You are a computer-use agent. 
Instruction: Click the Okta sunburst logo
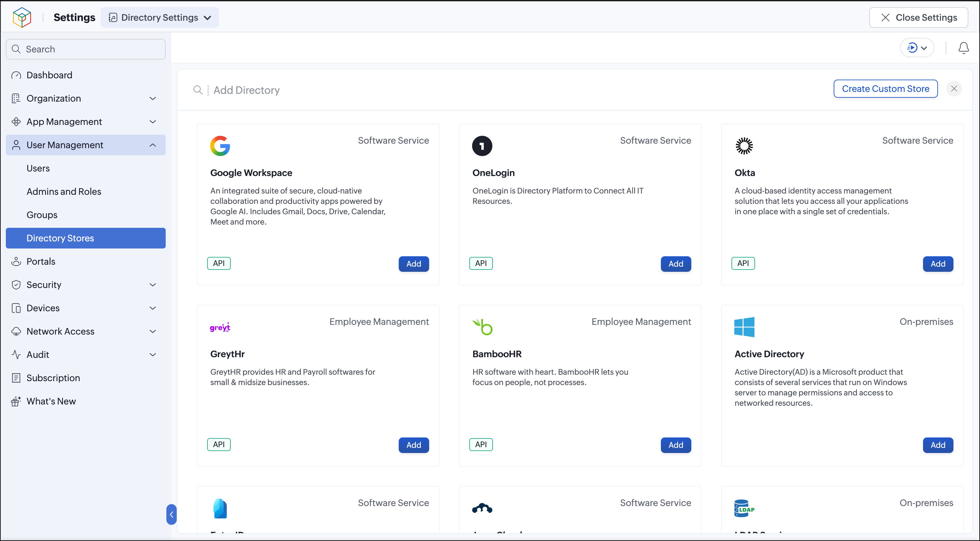(744, 146)
